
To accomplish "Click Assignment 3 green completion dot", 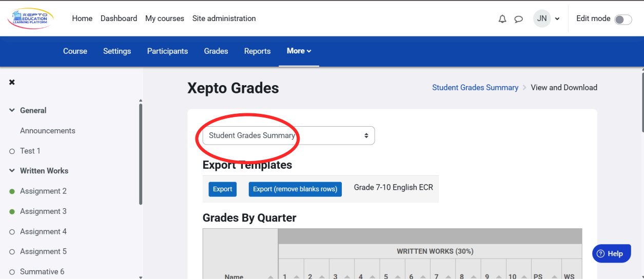I will (x=12, y=211).
